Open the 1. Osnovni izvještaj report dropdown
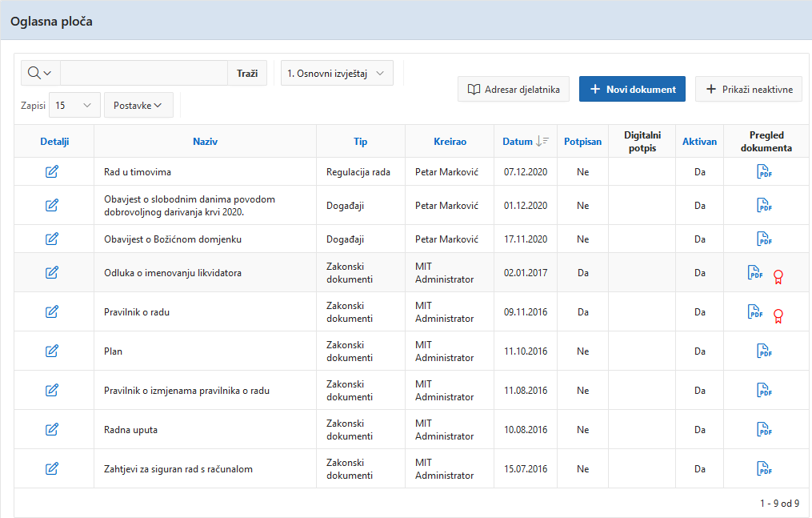Viewport: 812px width, 518px height. tap(337, 73)
